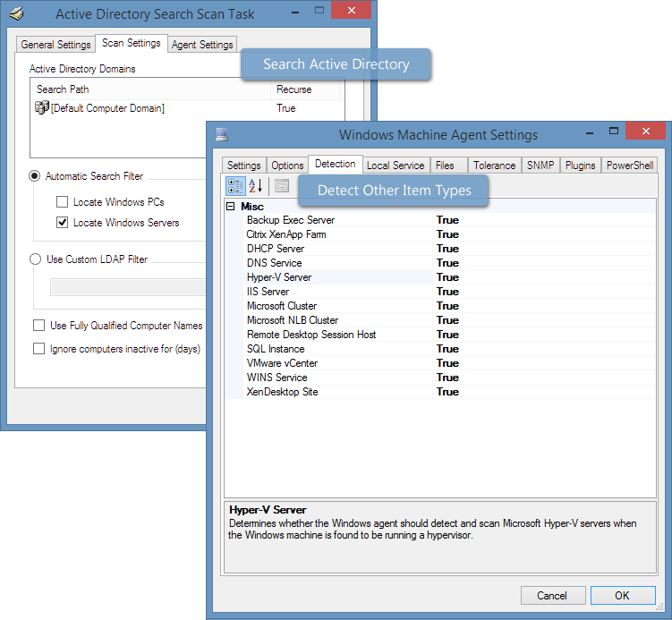Select the Hyper-V Server property row
This screenshot has width=672, height=620.
point(449,277)
